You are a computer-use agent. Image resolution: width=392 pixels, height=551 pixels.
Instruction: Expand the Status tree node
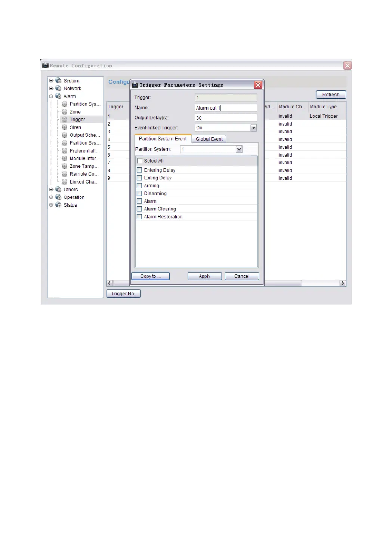(51, 205)
